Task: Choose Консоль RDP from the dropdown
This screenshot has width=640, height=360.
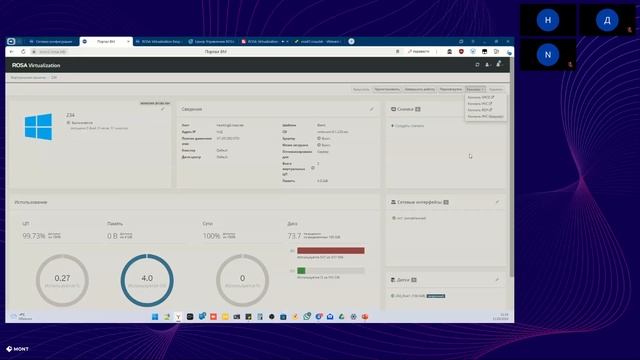Action: pos(480,110)
